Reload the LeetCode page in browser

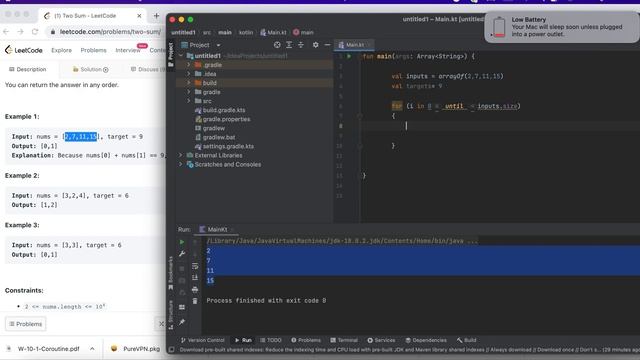(x=35, y=31)
